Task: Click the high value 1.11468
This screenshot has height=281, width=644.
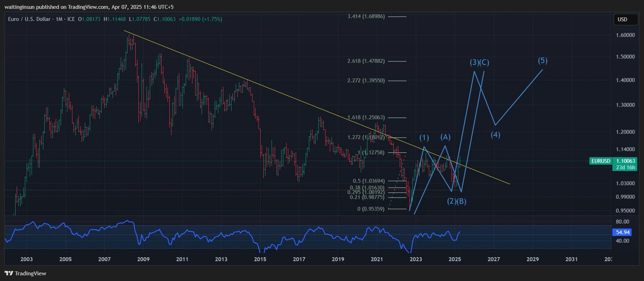Action: tap(116, 19)
